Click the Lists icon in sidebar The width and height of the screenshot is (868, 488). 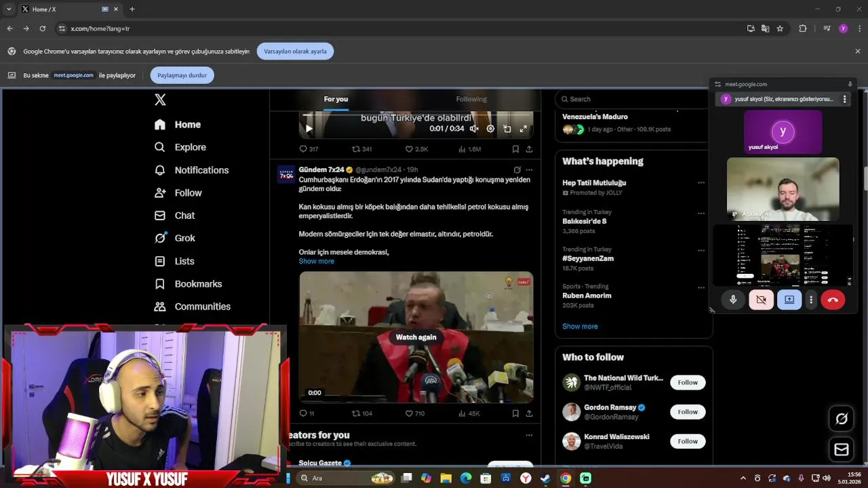click(160, 261)
